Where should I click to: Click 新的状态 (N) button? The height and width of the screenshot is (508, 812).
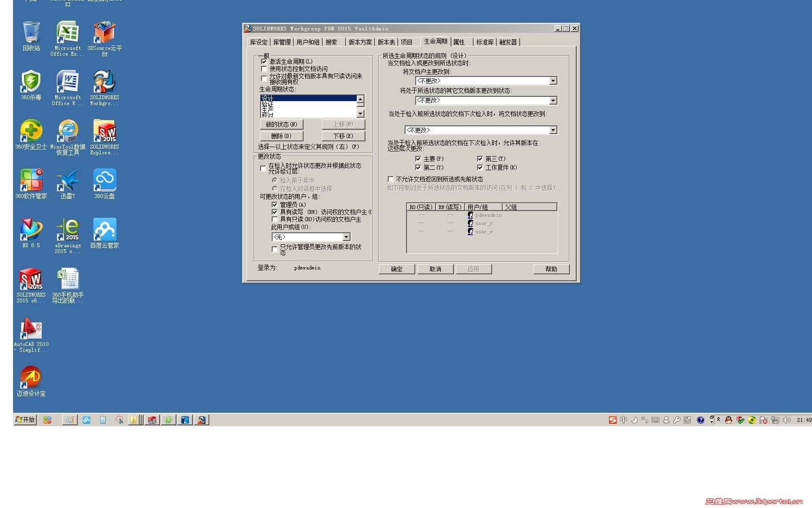click(x=281, y=124)
